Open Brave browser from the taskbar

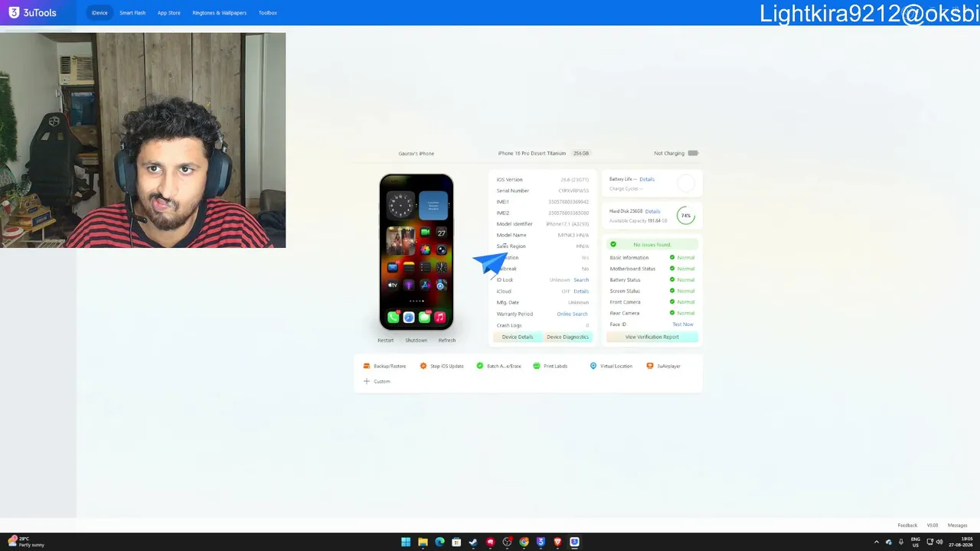[557, 542]
